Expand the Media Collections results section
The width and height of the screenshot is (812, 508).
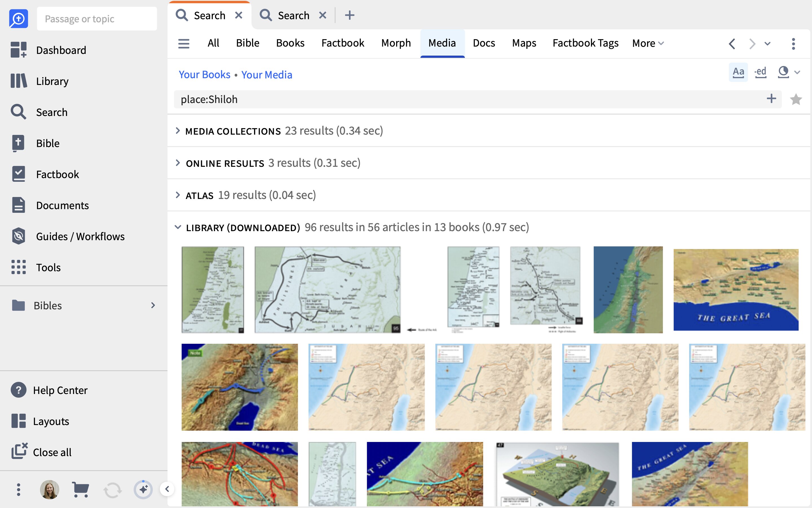[178, 131]
